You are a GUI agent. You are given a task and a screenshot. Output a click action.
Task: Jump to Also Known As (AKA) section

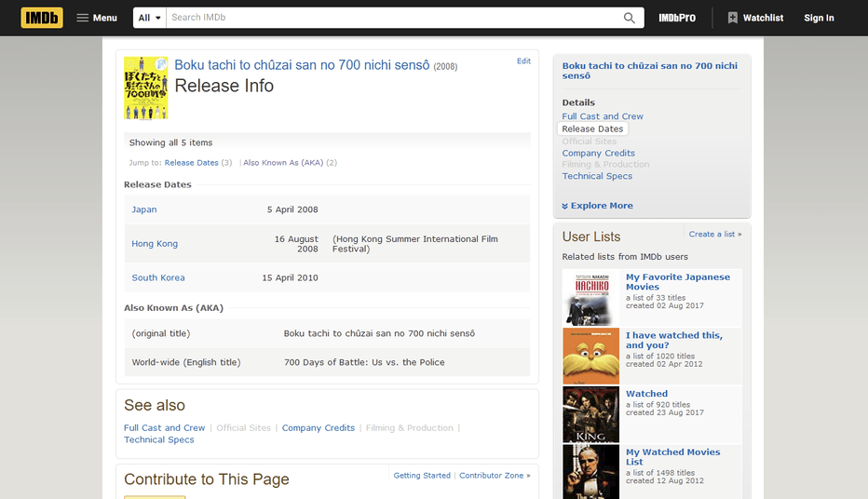pyautogui.click(x=283, y=163)
